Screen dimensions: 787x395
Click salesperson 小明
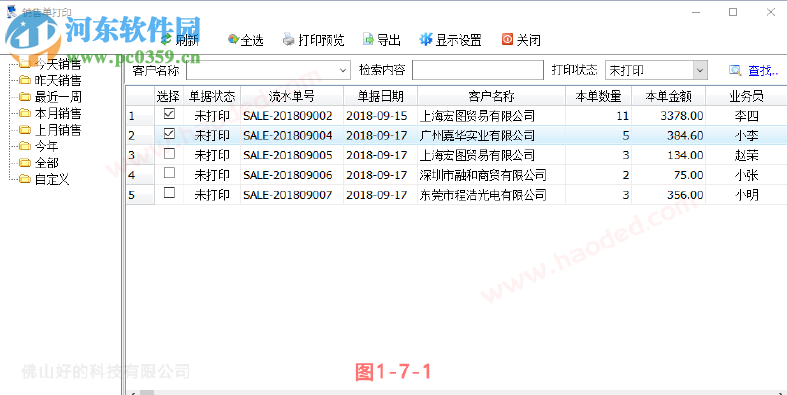tap(746, 195)
